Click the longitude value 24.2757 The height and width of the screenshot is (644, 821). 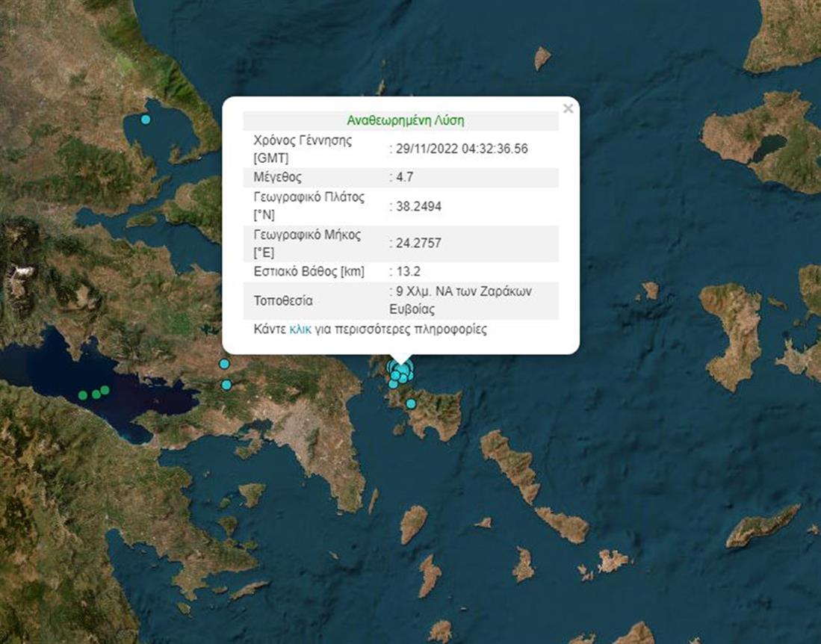(418, 243)
